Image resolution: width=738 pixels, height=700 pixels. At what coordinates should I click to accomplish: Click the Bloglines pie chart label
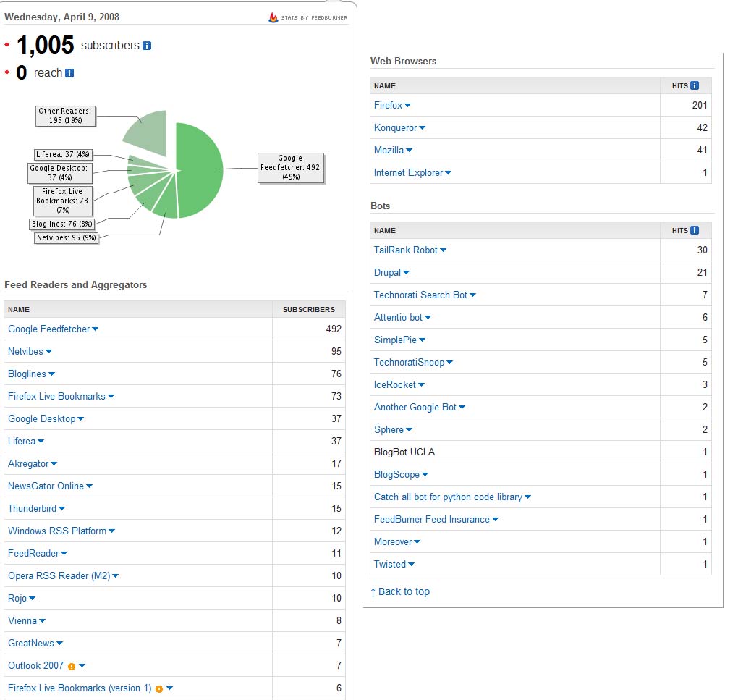pos(63,224)
